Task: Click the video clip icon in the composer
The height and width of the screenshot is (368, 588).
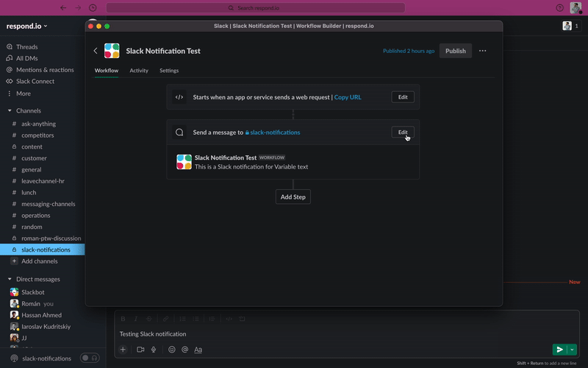Action: [140, 350]
